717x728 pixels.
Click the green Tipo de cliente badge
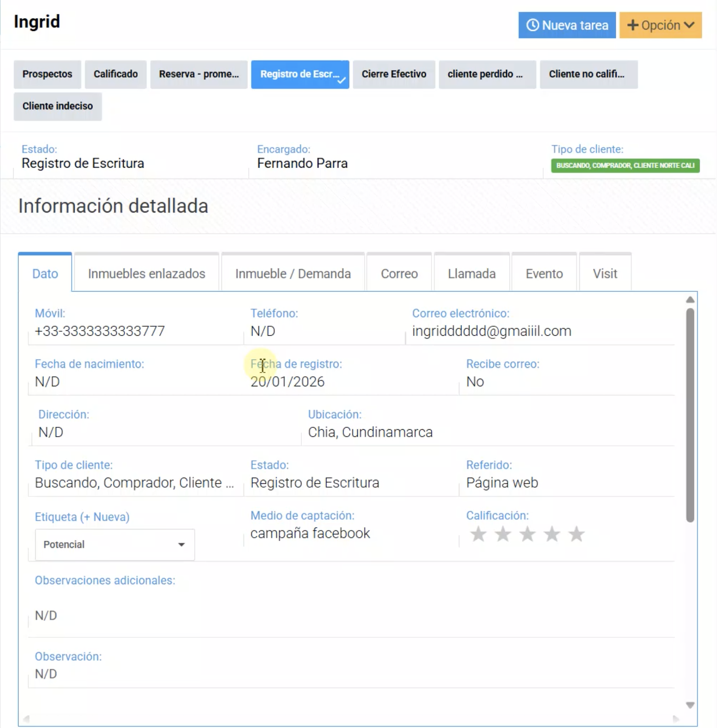(x=625, y=166)
